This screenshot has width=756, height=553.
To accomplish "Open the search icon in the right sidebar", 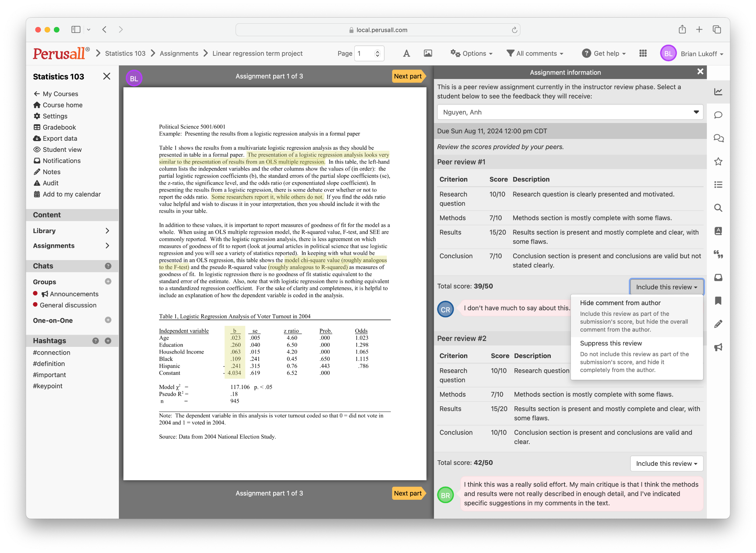I will coord(718,208).
